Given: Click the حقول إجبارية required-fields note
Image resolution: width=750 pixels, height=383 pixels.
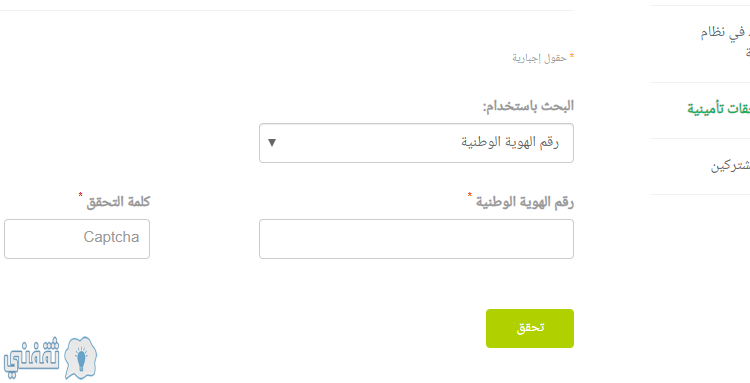Looking at the screenshot, I should click(x=540, y=58).
